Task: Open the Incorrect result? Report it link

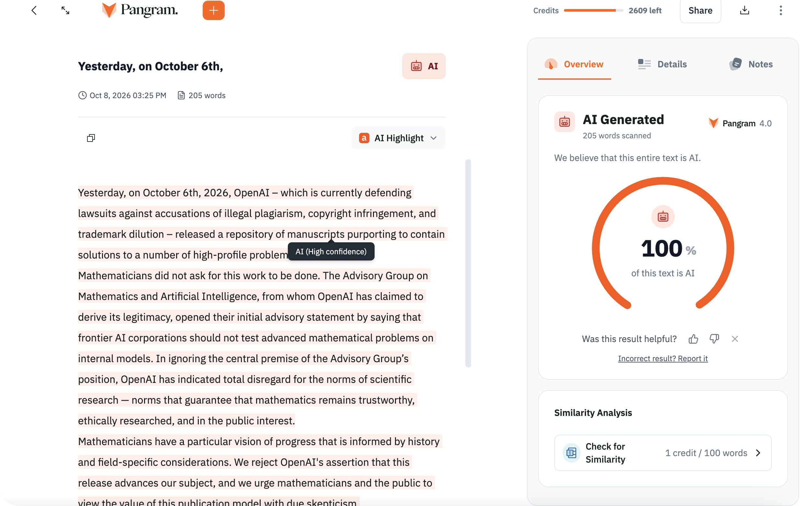Action: pyautogui.click(x=662, y=358)
